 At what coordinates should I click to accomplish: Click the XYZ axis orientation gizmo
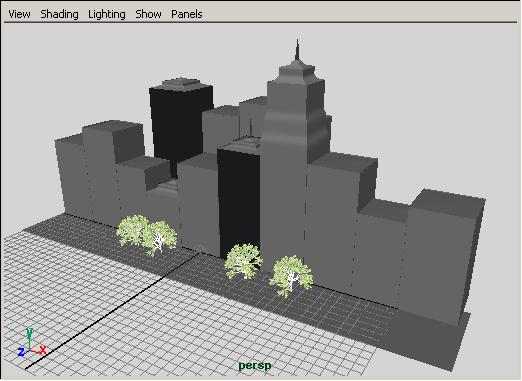click(x=31, y=343)
